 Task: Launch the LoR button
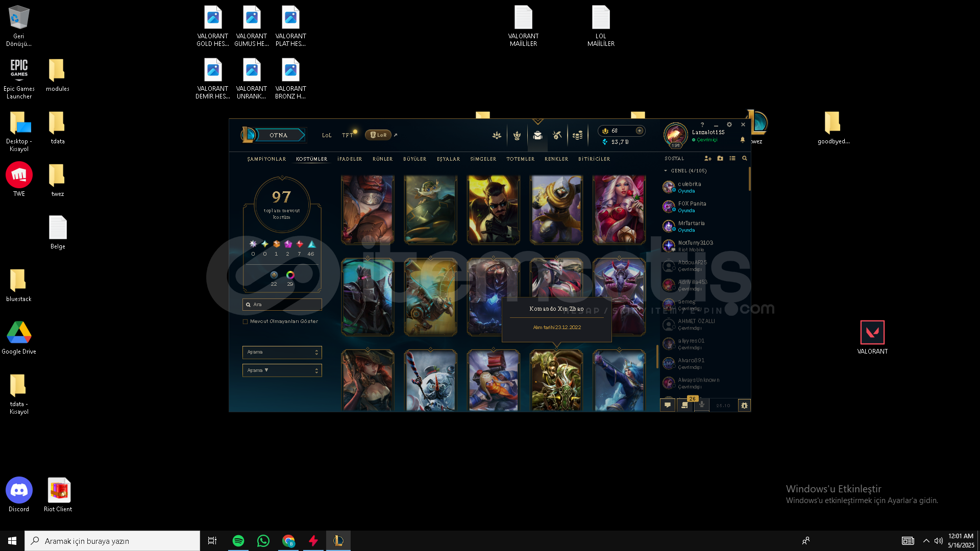point(378,135)
